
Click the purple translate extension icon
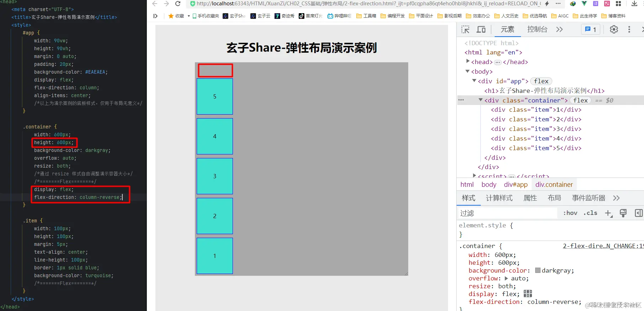point(596,4)
